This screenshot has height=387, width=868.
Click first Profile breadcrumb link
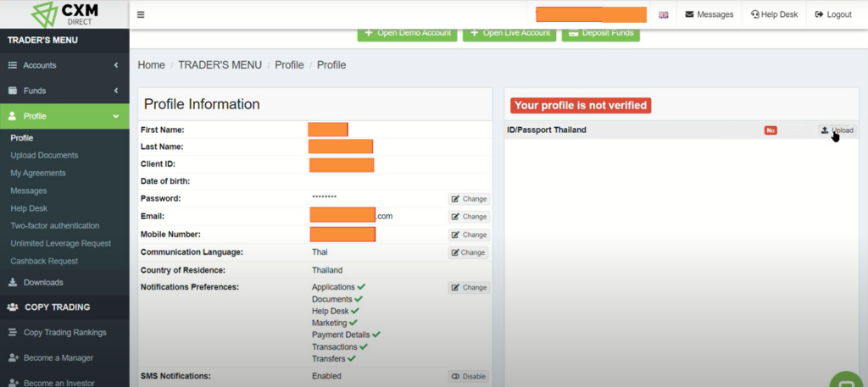pos(290,65)
